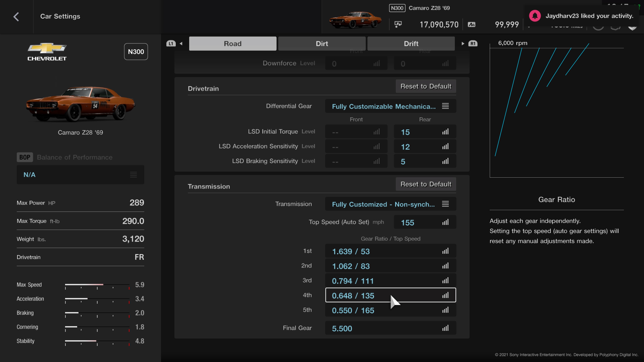Click the L1 shoulder button icon
This screenshot has height=362, width=644.
pos(171,43)
